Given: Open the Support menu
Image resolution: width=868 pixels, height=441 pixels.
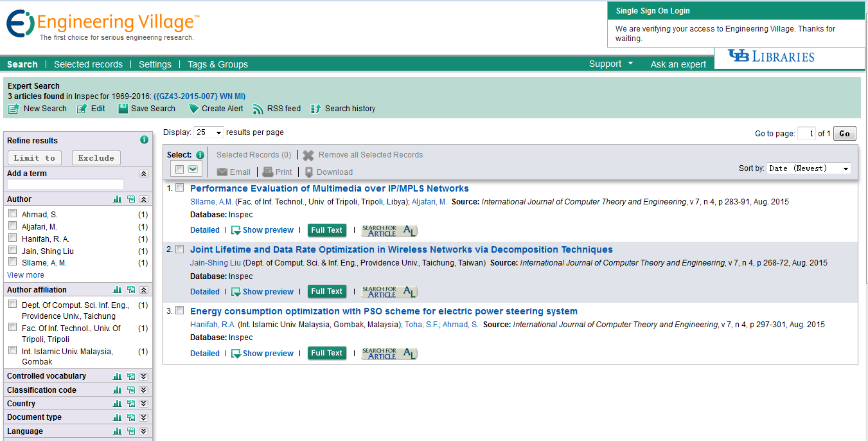Looking at the screenshot, I should pyautogui.click(x=611, y=64).
